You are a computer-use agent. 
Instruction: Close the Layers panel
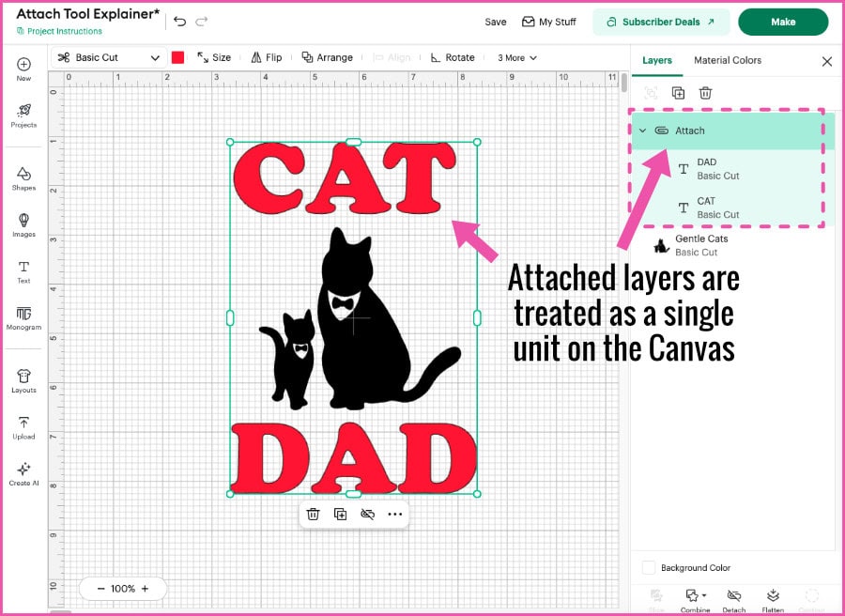tap(827, 61)
